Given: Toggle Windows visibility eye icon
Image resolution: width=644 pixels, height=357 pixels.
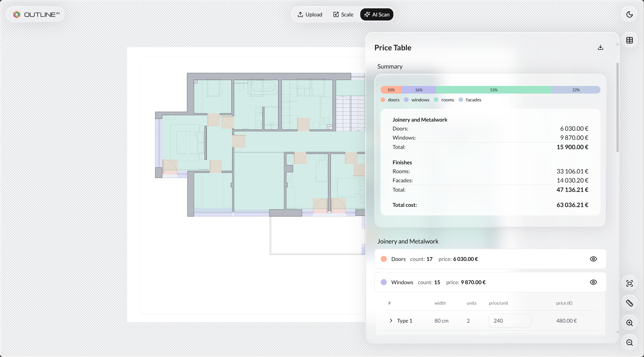Looking at the screenshot, I should [593, 282].
